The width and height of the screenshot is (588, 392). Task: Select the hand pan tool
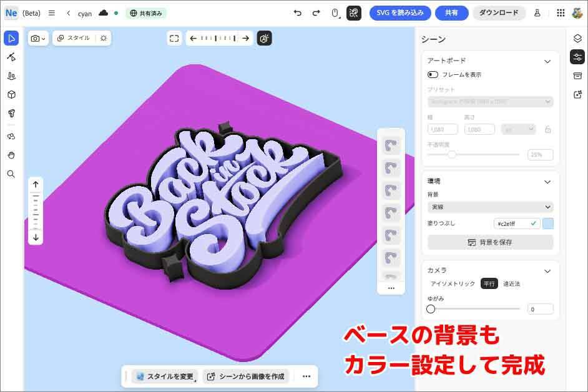coord(11,155)
